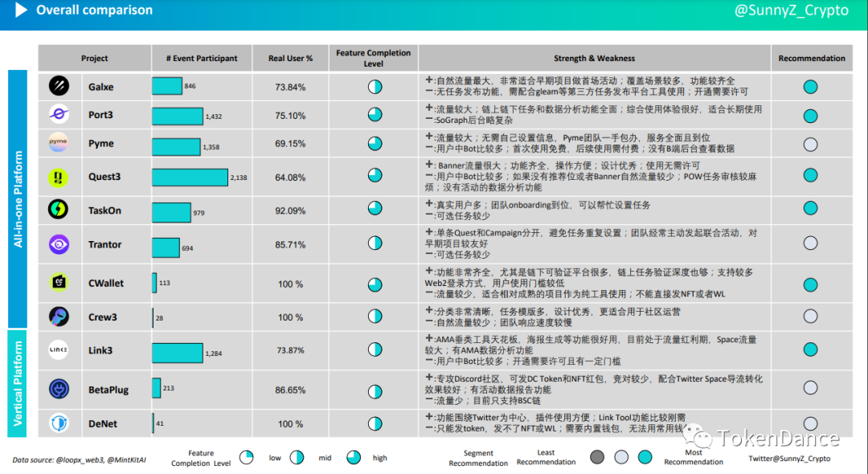868x474 pixels.
Task: Click the Port3 participant bar showing 1,432
Action: click(178, 116)
